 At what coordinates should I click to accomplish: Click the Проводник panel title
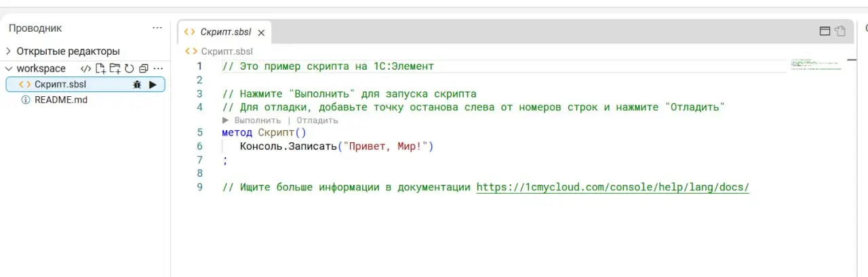[35, 28]
